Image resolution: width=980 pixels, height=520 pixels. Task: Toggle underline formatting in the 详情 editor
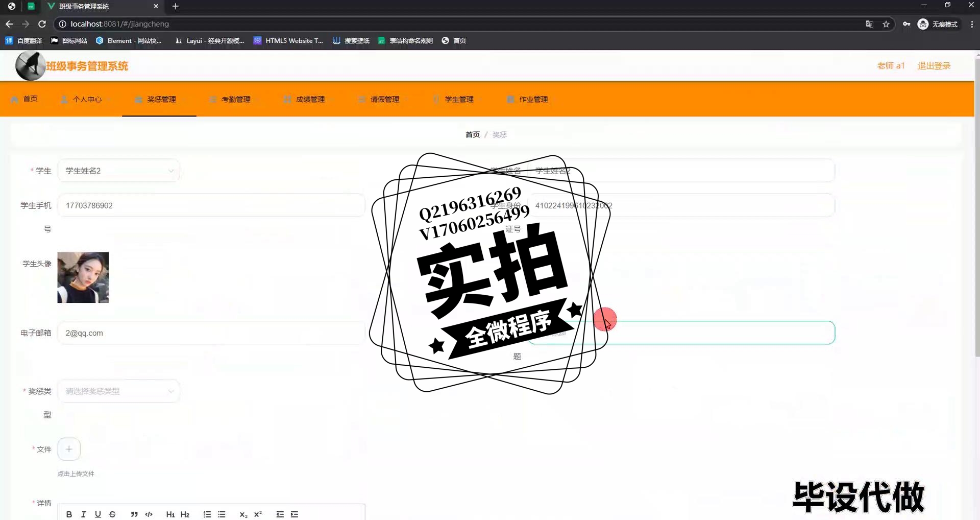pyautogui.click(x=98, y=514)
